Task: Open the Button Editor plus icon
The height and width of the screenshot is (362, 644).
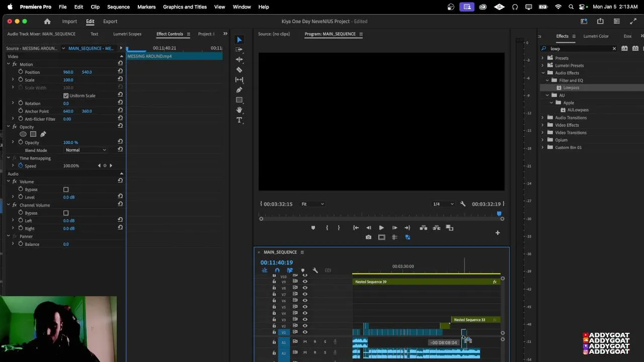Action: click(498, 233)
